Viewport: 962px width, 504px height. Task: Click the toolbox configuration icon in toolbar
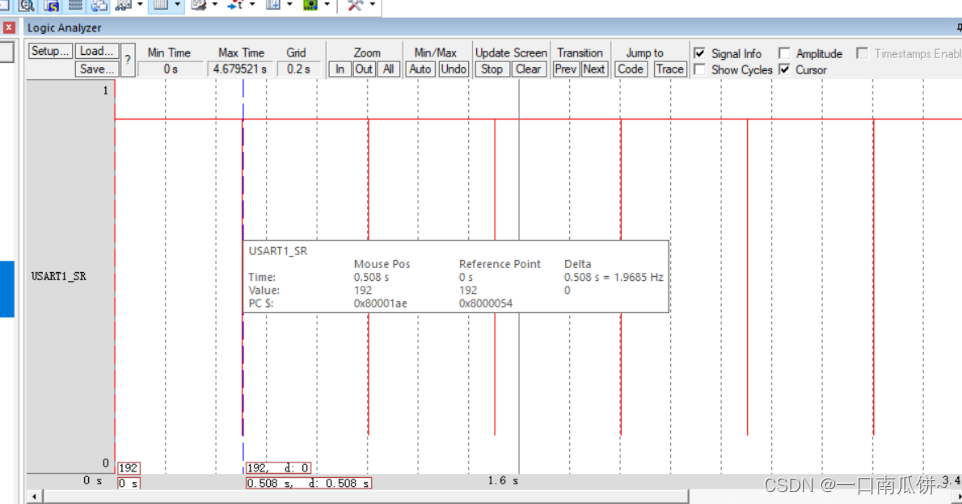[x=355, y=5]
